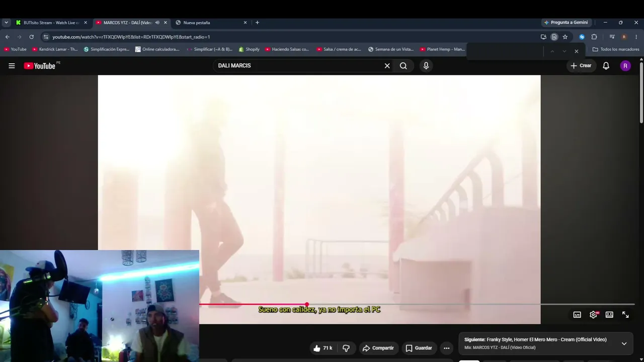
Task: Open the Chrome extensions puzzle icon
Action: 594,37
